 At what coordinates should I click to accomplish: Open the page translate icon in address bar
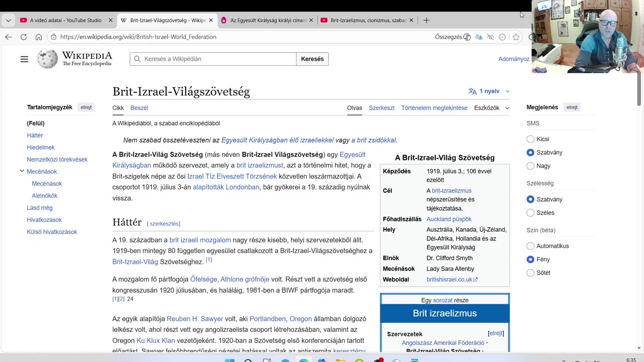pyautogui.click(x=478, y=37)
